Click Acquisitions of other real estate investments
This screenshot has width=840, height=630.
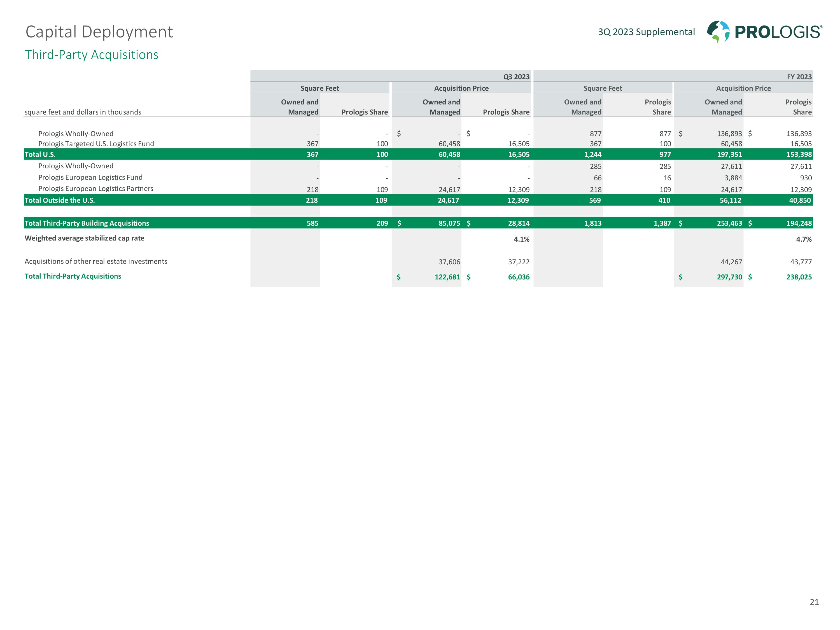96,261
